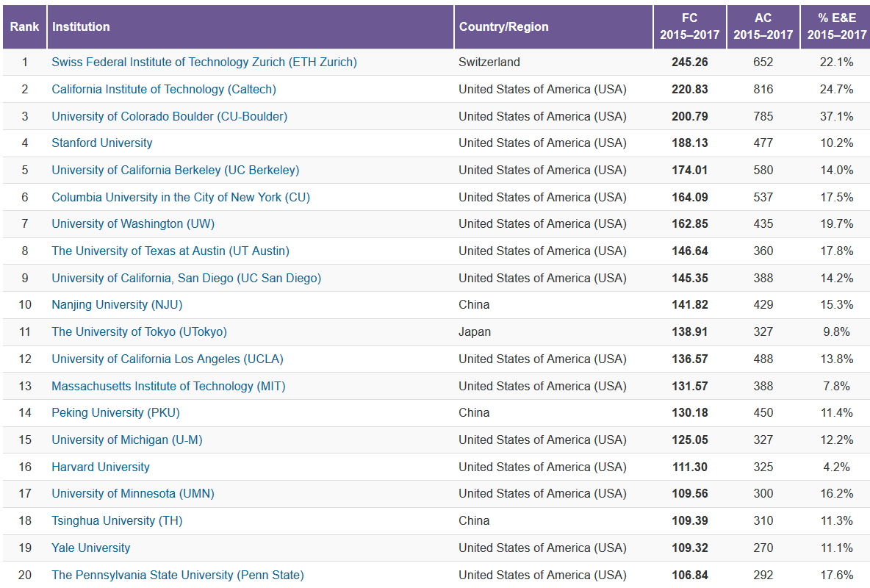
Task: Click the FC 2015–2017 column header
Action: pos(690,26)
